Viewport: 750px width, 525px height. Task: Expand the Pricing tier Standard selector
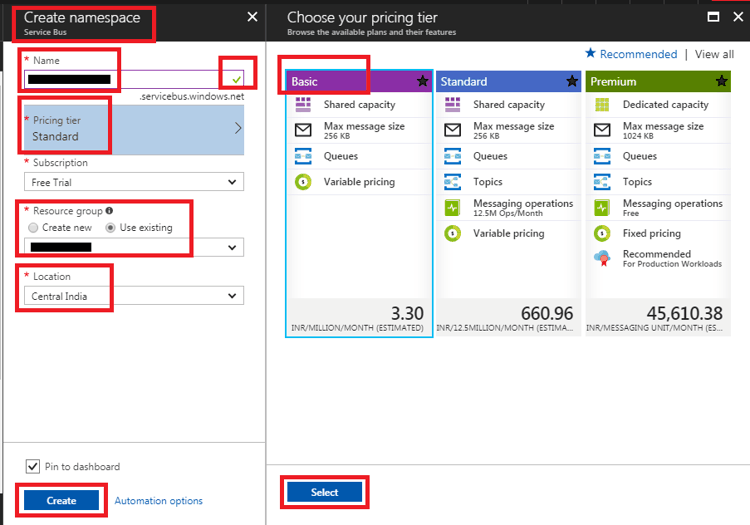133,129
